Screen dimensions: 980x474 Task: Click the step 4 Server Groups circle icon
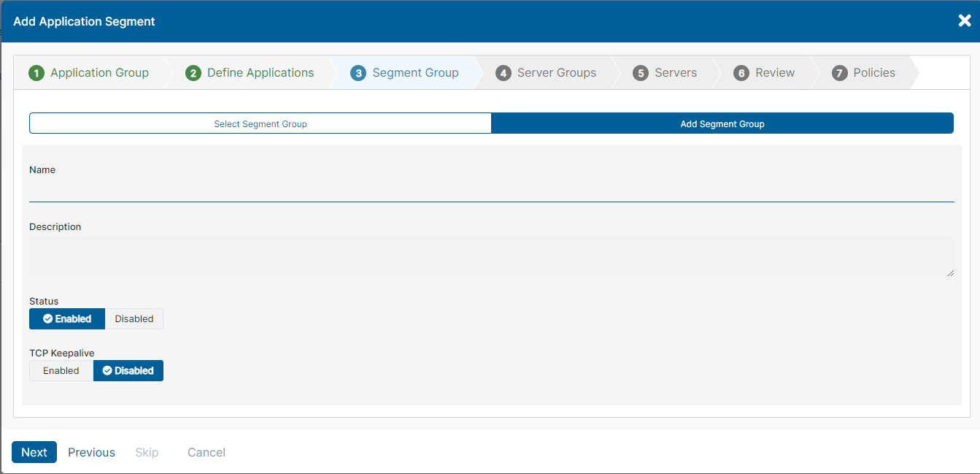click(x=503, y=72)
